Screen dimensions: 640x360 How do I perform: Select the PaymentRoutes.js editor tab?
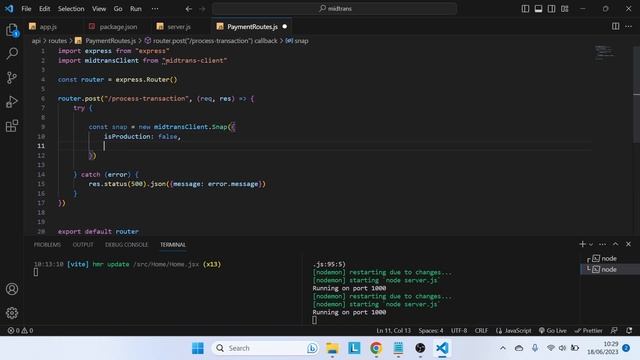click(x=252, y=27)
